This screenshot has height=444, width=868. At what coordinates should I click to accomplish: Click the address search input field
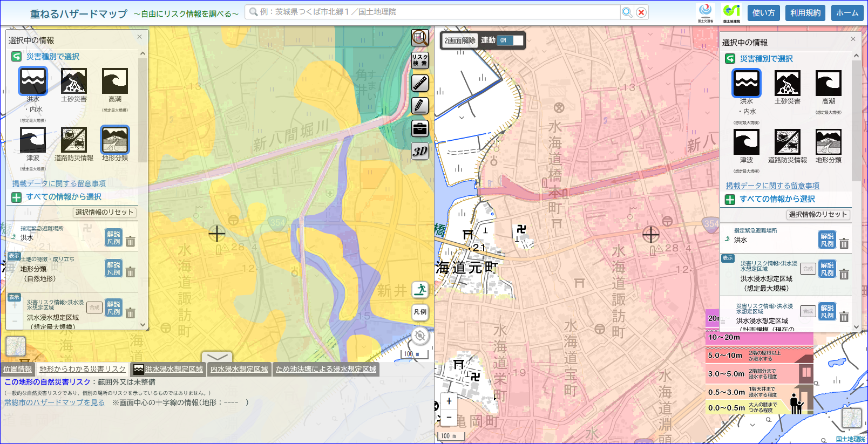[x=433, y=12]
